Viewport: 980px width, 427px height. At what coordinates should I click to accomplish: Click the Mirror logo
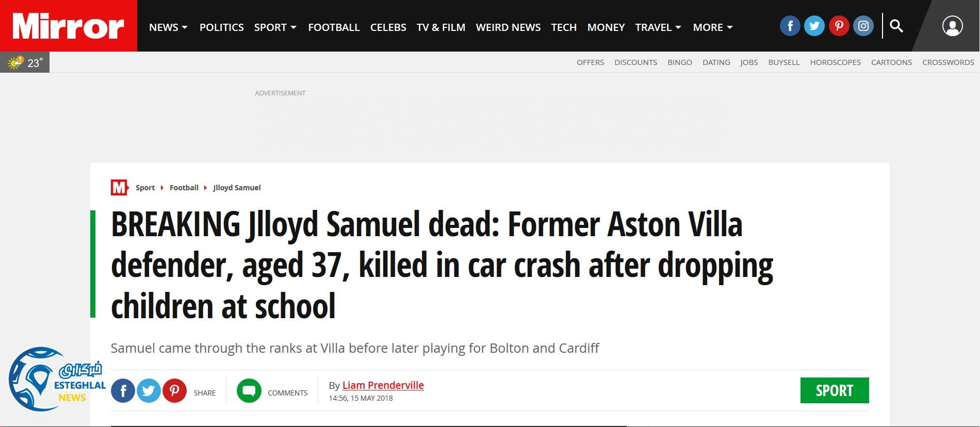pos(68,26)
